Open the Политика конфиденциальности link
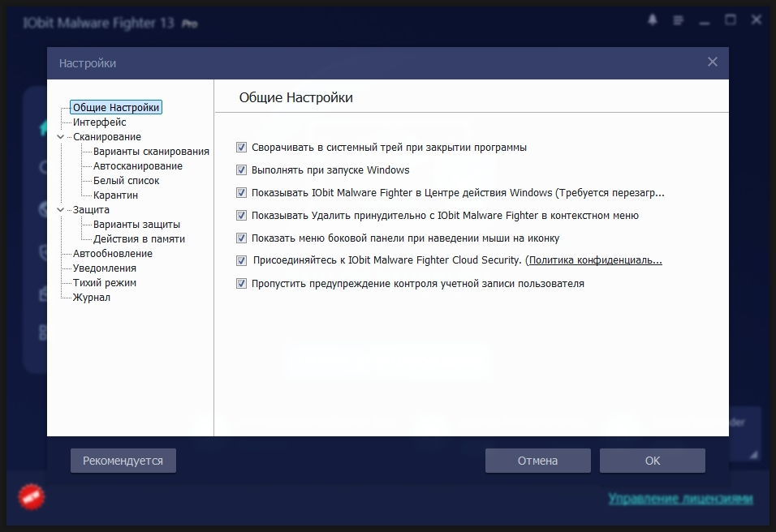The height and width of the screenshot is (532, 776). tap(595, 261)
